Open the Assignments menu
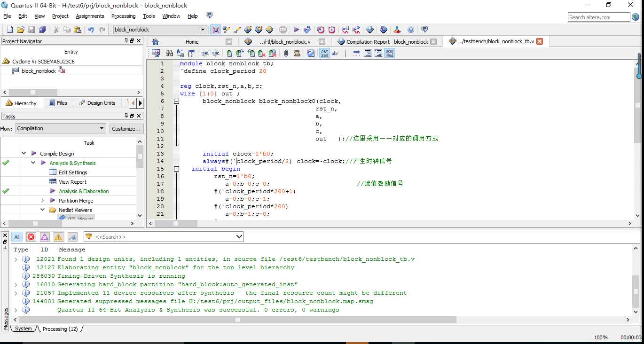The width and height of the screenshot is (644, 344). point(90,16)
